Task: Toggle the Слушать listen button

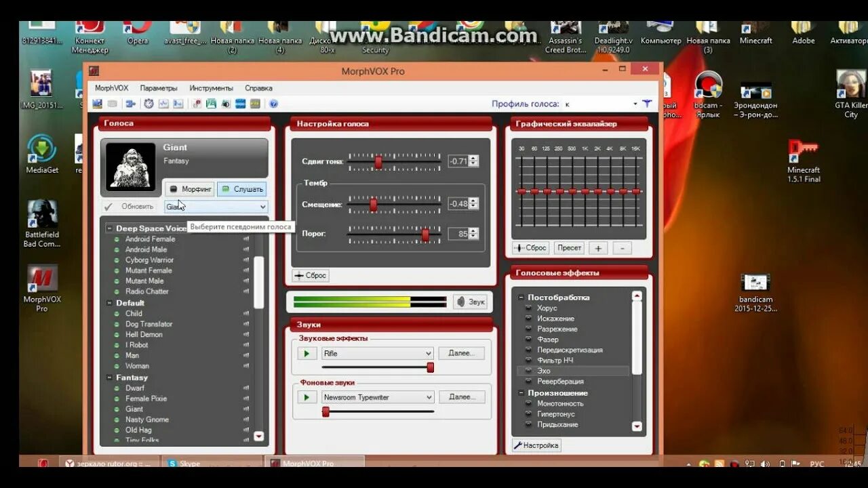Action: pos(242,189)
